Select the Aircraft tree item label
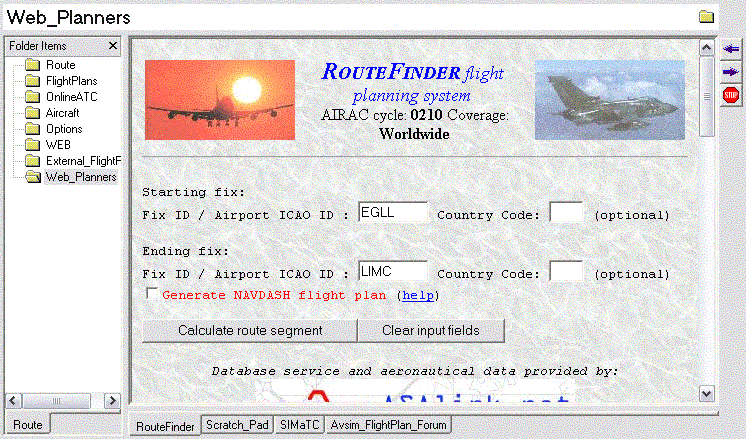Screen dimensions: 746x439 (x=62, y=113)
